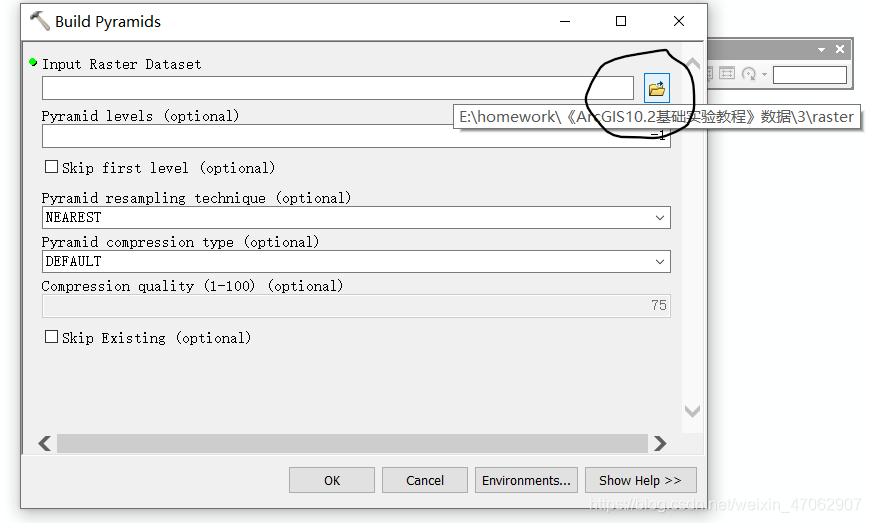871x523 pixels.
Task: Open the browse folder icon for Input Raster Dataset
Action: (x=657, y=88)
